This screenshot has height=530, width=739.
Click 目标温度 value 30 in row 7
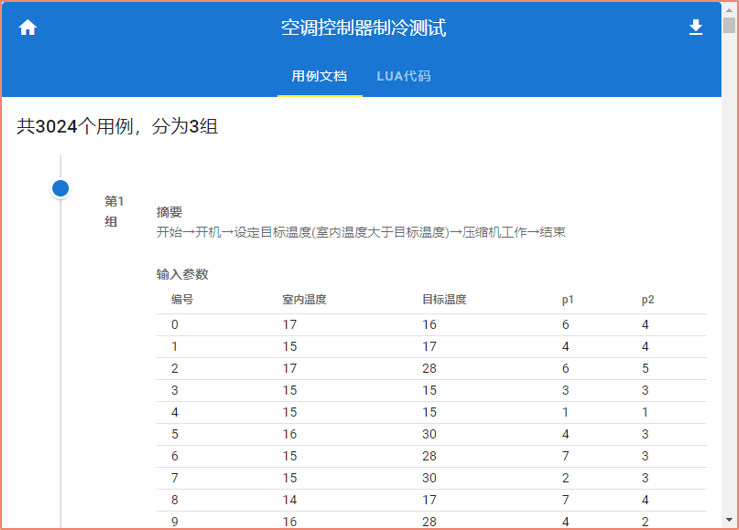coord(429,478)
